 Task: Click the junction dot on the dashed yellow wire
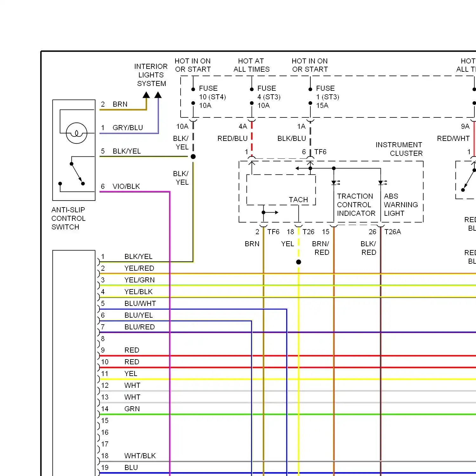[x=299, y=262]
